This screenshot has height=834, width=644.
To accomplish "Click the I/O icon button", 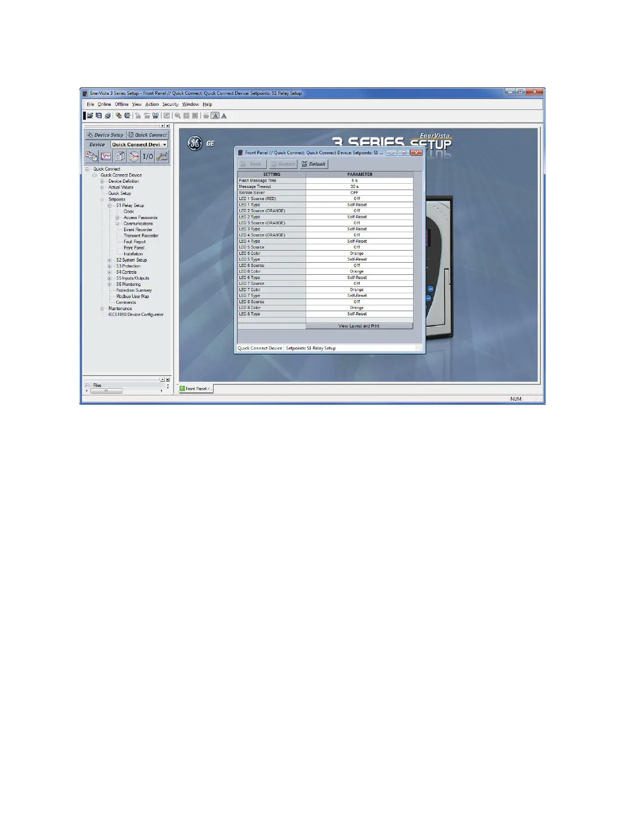I will (148, 156).
